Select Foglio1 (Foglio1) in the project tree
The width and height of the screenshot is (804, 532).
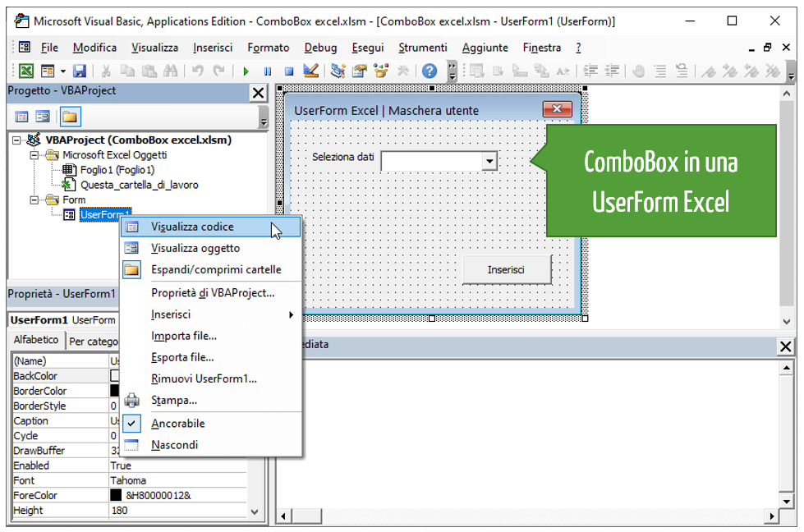[x=117, y=170]
